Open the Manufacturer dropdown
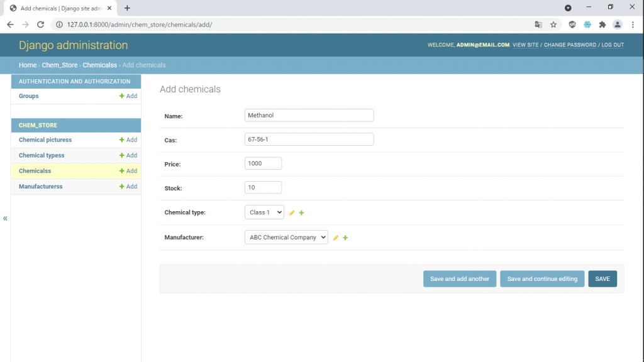 tap(286, 237)
